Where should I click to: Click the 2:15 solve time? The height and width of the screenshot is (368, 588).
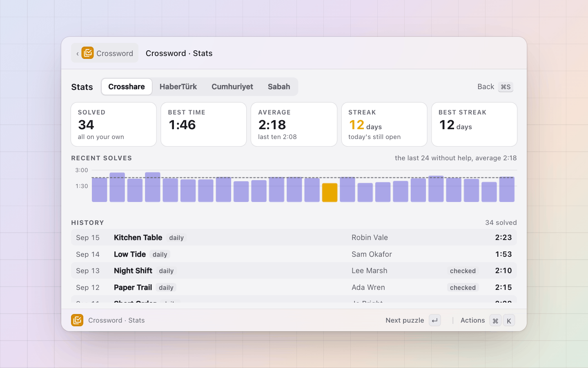pyautogui.click(x=503, y=287)
